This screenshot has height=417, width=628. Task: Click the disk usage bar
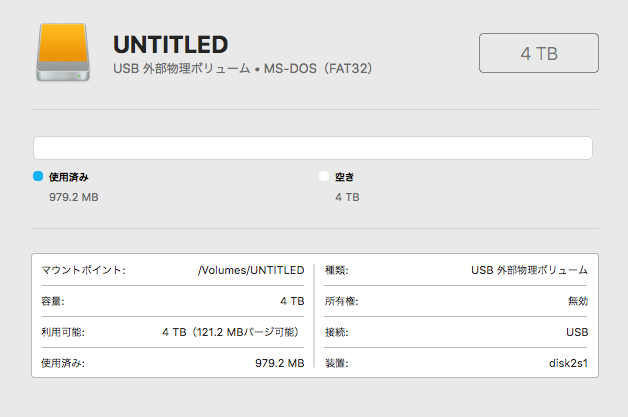(x=313, y=148)
